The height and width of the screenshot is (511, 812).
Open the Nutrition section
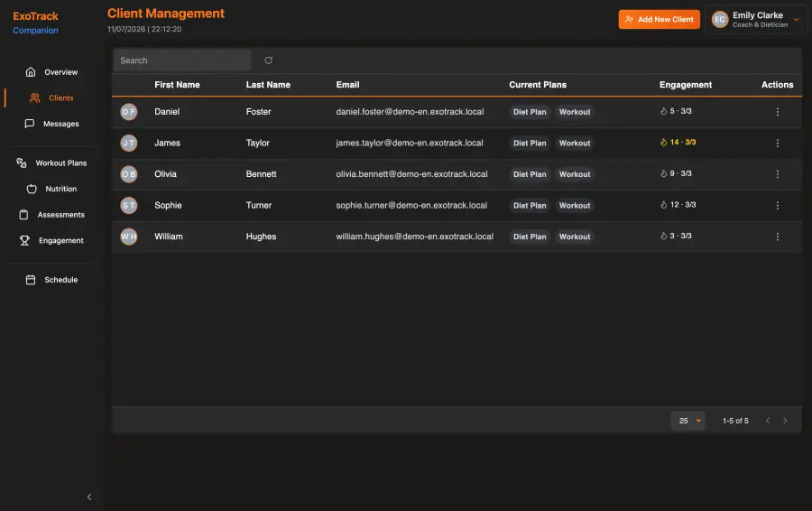51,189
